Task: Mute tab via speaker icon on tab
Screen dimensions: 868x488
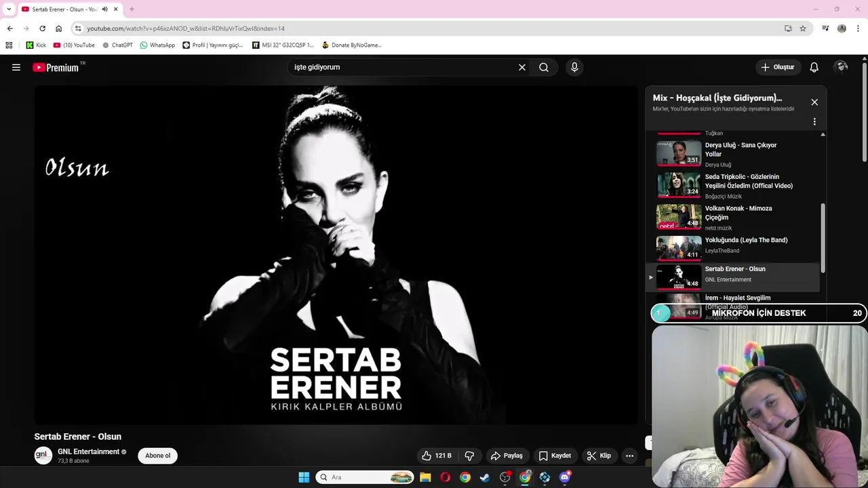Action: [x=104, y=9]
